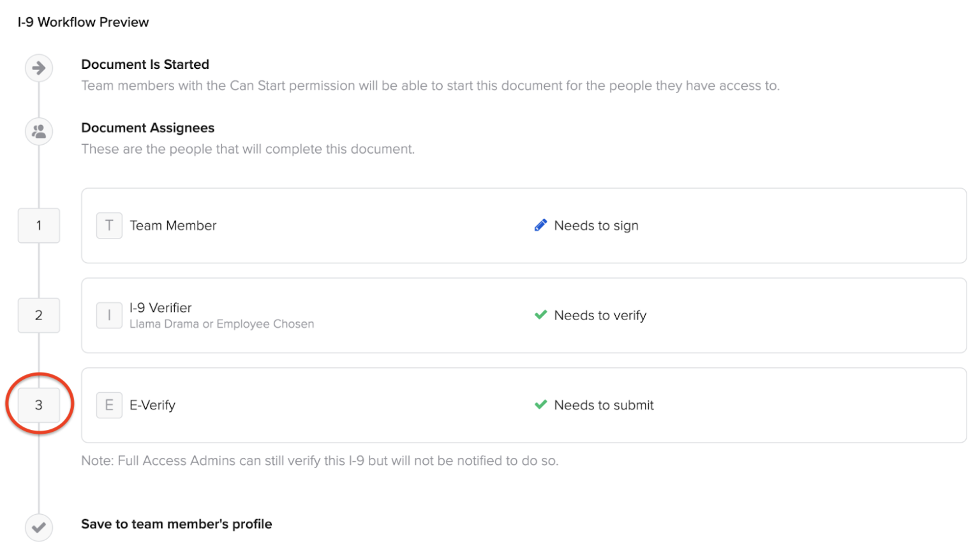Click the Document Is Started heading

point(145,64)
